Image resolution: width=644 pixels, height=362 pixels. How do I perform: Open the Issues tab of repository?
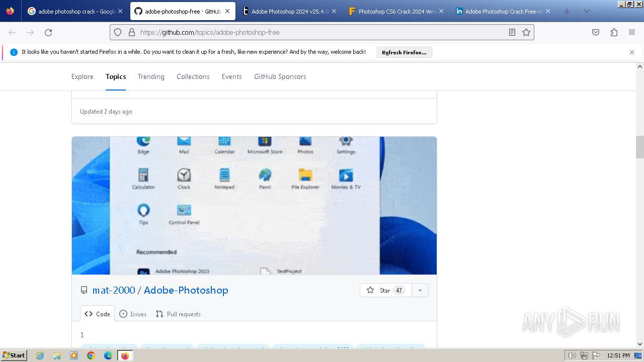[x=133, y=314]
